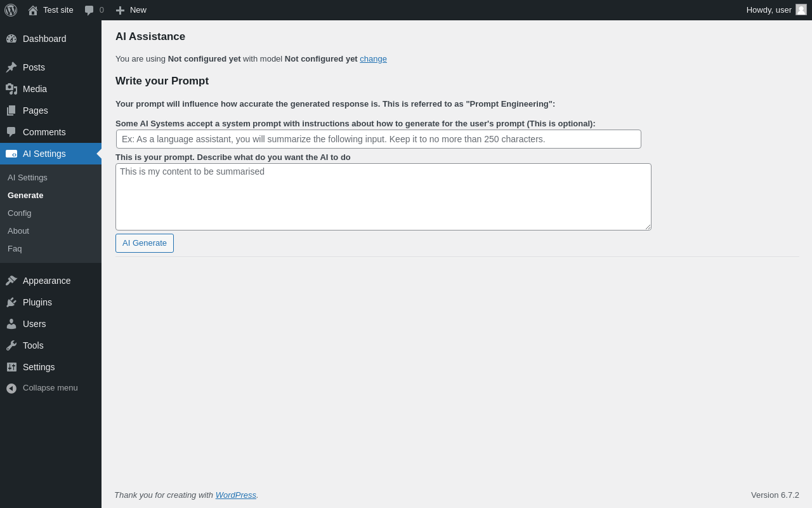Viewport: 812px width, 508px height.
Task: Click the comments bubble in admin bar
Action: [x=89, y=10]
